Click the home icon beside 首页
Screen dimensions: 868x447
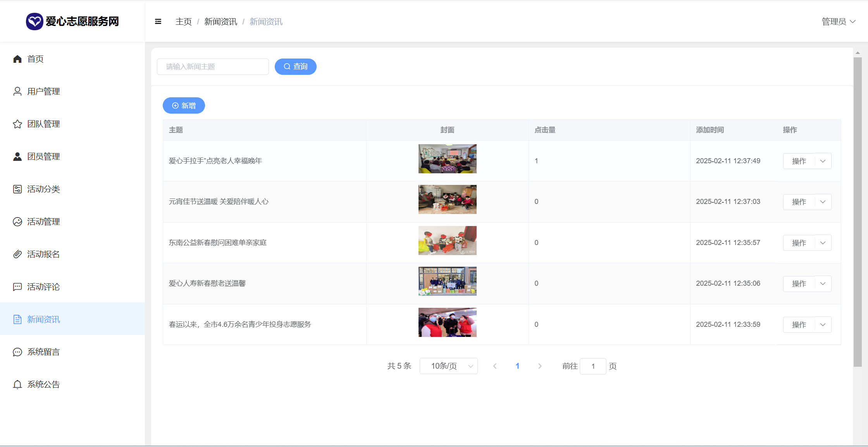point(17,59)
